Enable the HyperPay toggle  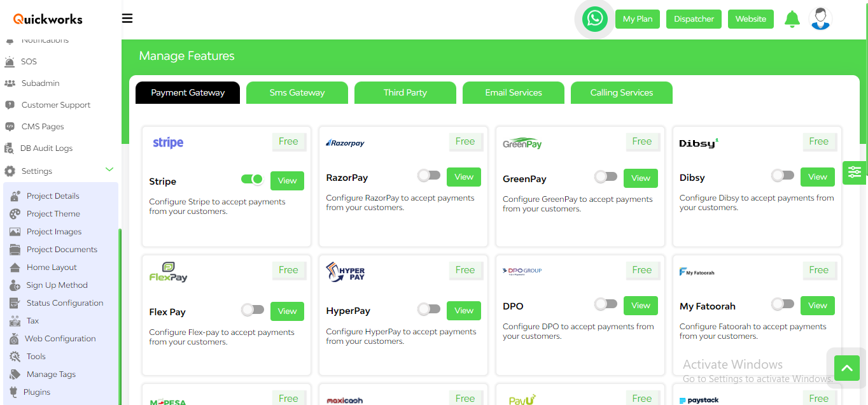429,309
